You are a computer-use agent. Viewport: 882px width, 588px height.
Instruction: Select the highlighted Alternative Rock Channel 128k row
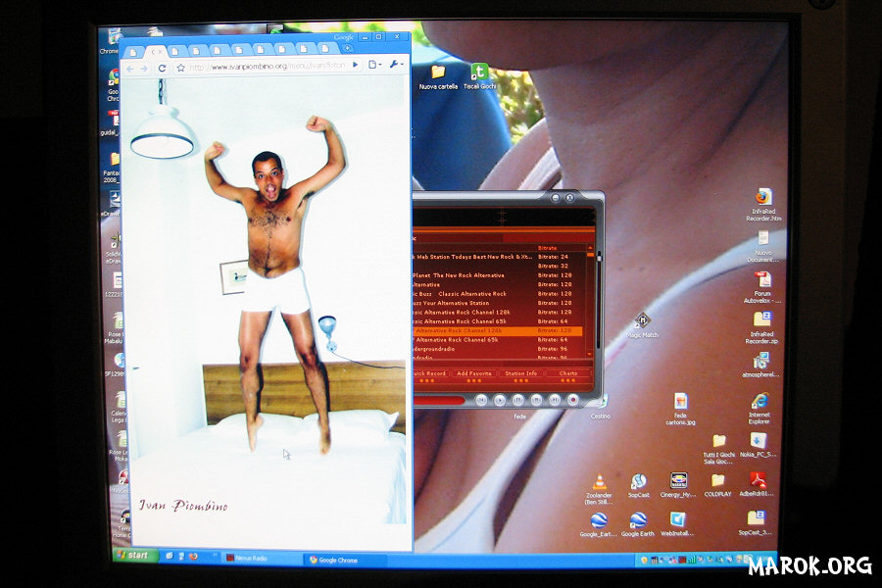click(x=497, y=330)
